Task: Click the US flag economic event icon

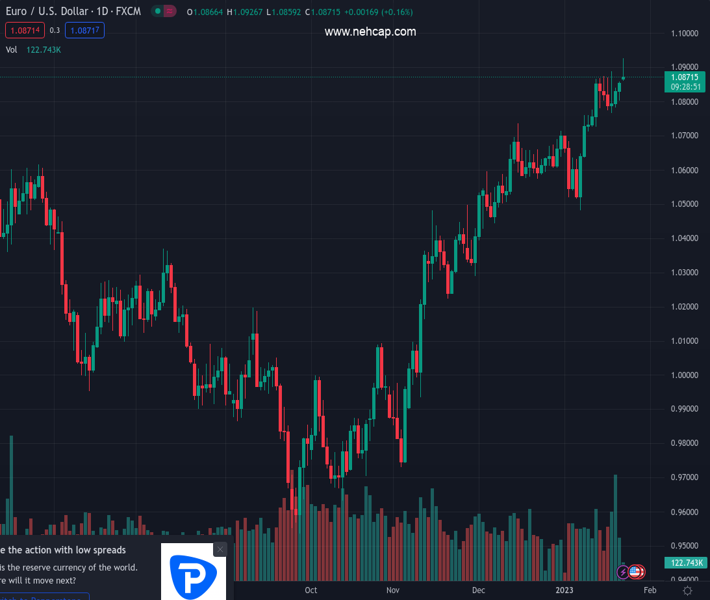Action: (636, 572)
